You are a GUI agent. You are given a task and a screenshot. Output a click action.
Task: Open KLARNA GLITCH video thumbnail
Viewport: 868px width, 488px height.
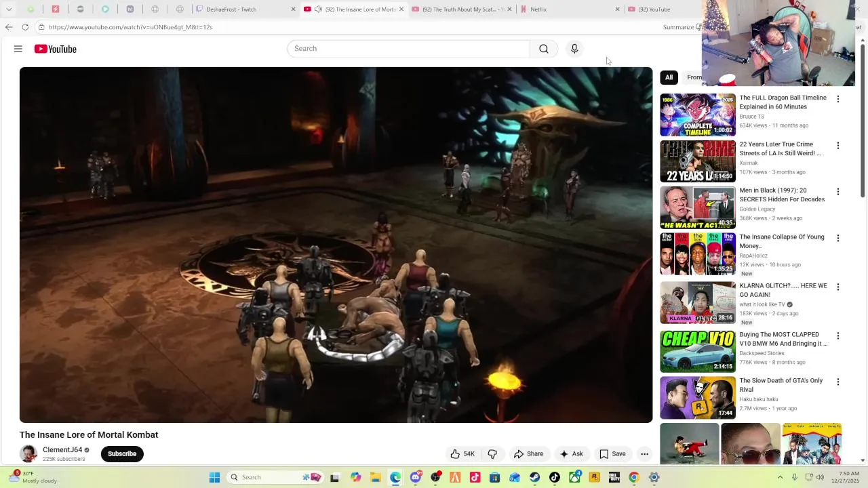(698, 303)
